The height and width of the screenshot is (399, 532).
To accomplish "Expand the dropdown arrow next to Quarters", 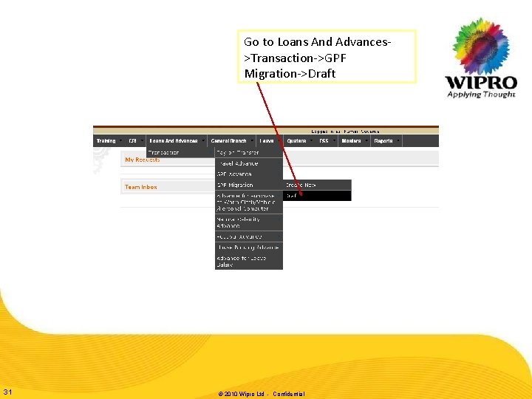I will 311,140.
